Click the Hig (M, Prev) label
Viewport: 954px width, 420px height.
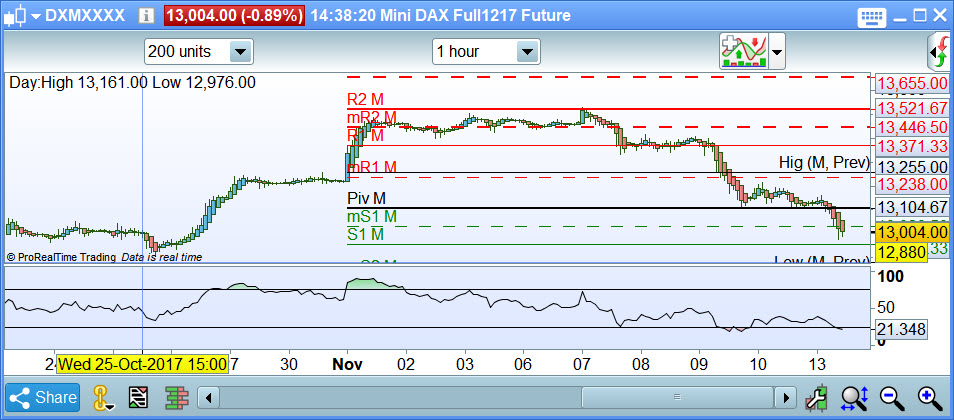pos(824,163)
